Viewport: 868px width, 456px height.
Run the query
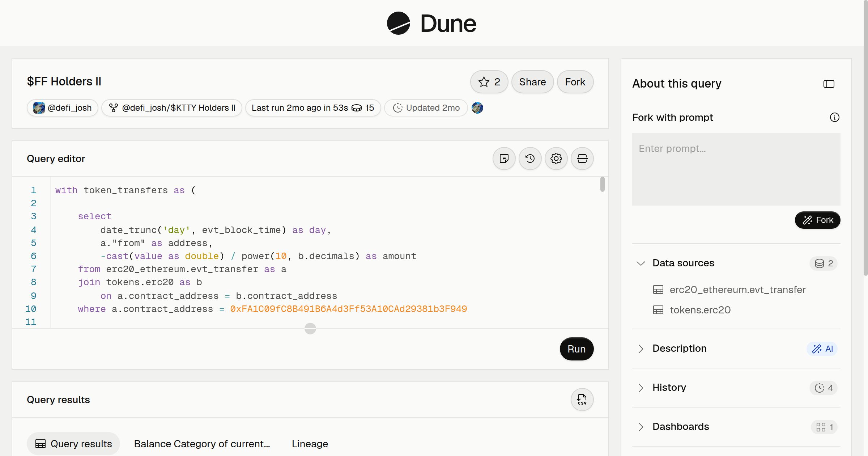[576, 349]
